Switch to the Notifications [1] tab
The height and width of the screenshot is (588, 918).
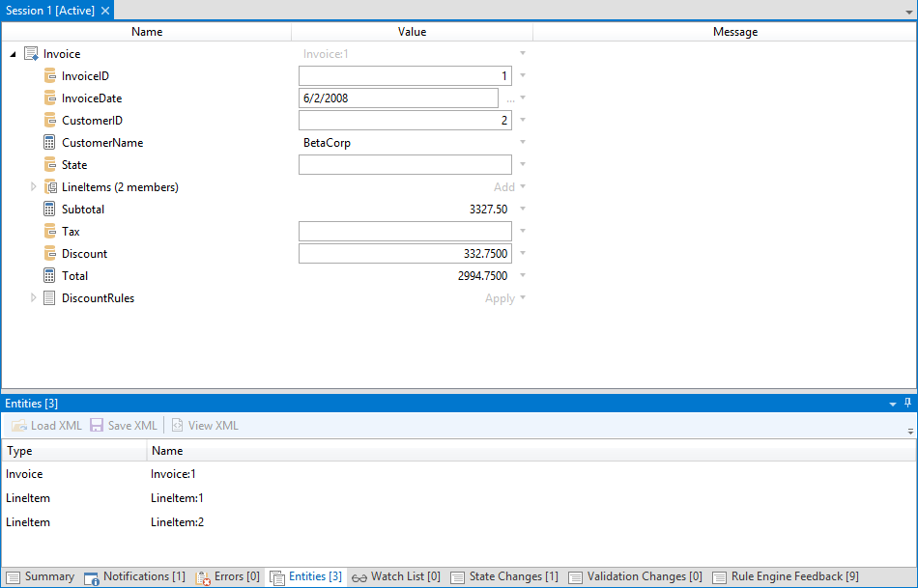tap(134, 577)
